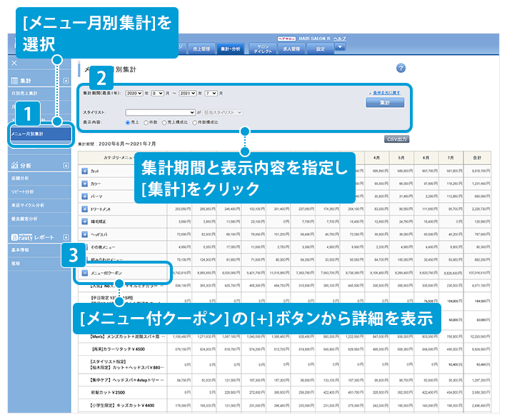Click the CSV出力 export button
Screen dimensions: 507x420
pyautogui.click(x=396, y=139)
